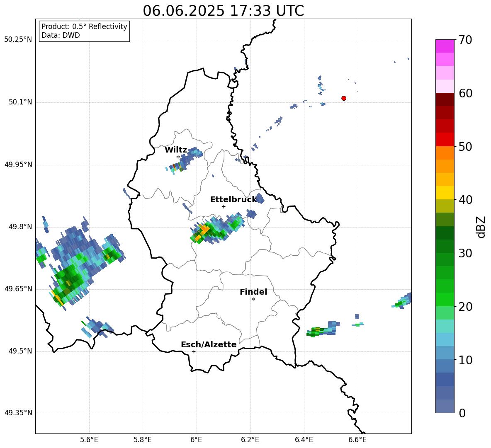Image resolution: width=491 pixels, height=448 pixels.
Task: Click the 60 colorbar tick label
Action: [465, 93]
